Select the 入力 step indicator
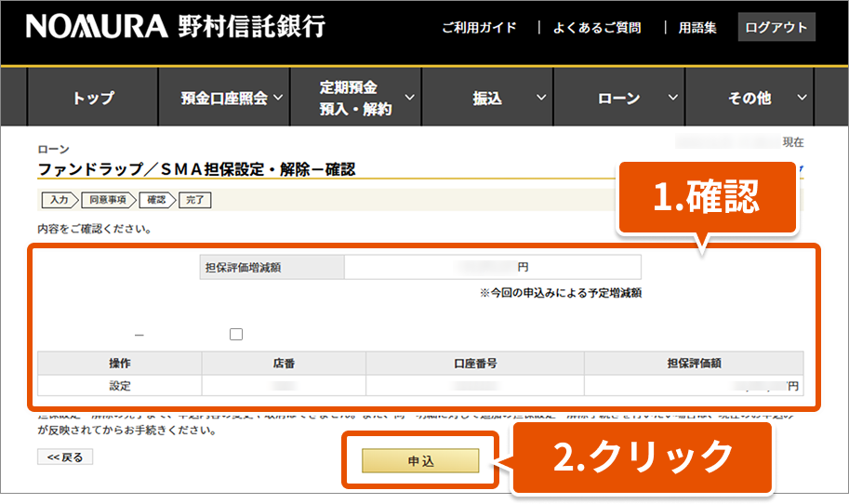Image resolution: width=849 pixels, height=504 pixels. 59,200
